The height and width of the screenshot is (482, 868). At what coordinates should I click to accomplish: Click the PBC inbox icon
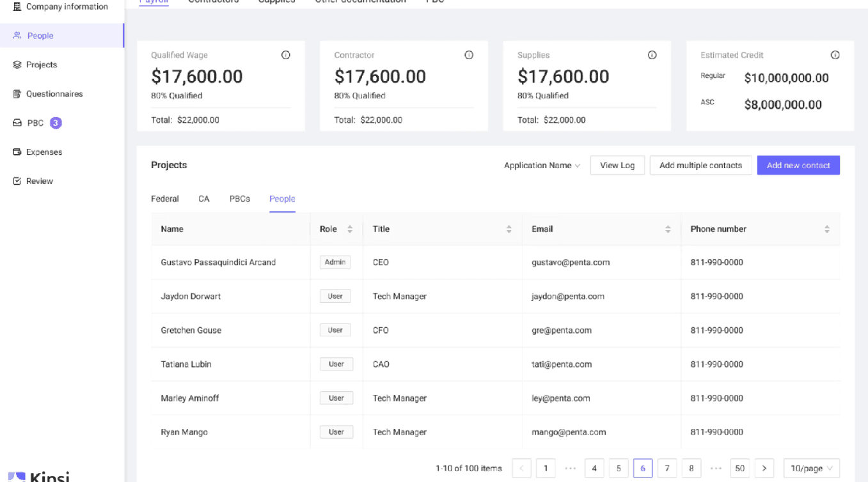tap(17, 123)
